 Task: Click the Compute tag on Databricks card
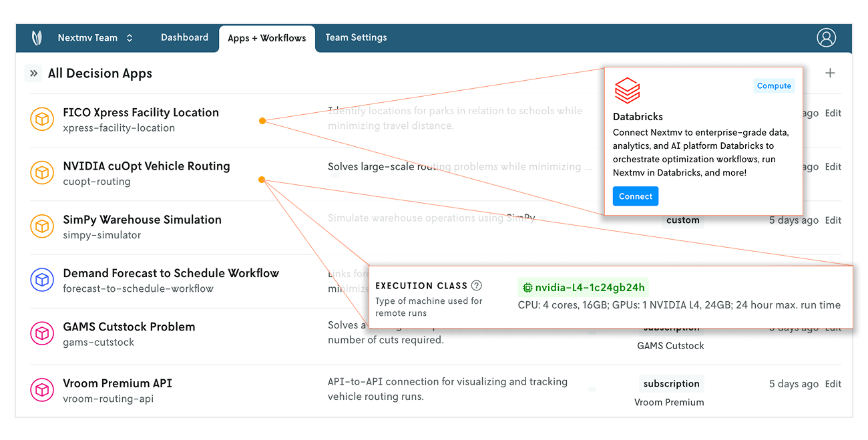click(774, 85)
